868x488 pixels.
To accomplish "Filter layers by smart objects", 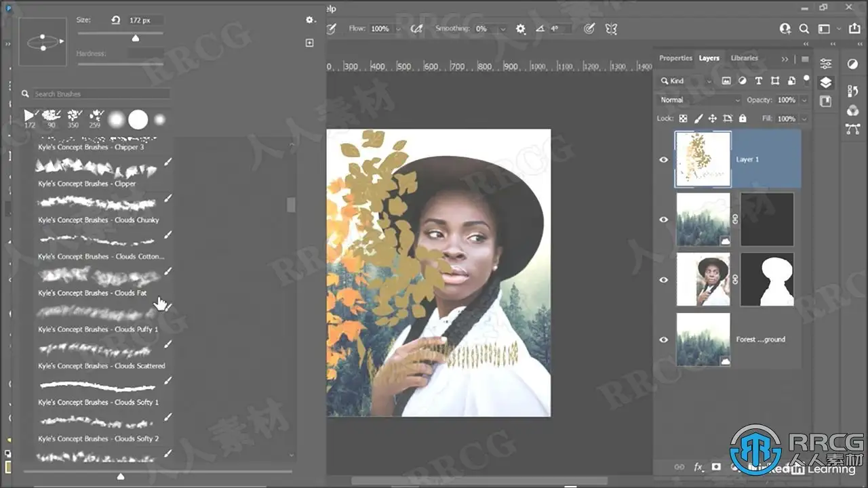I will coord(791,81).
